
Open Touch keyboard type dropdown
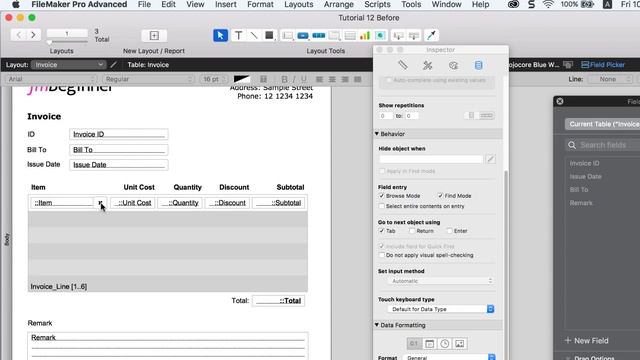(x=440, y=309)
